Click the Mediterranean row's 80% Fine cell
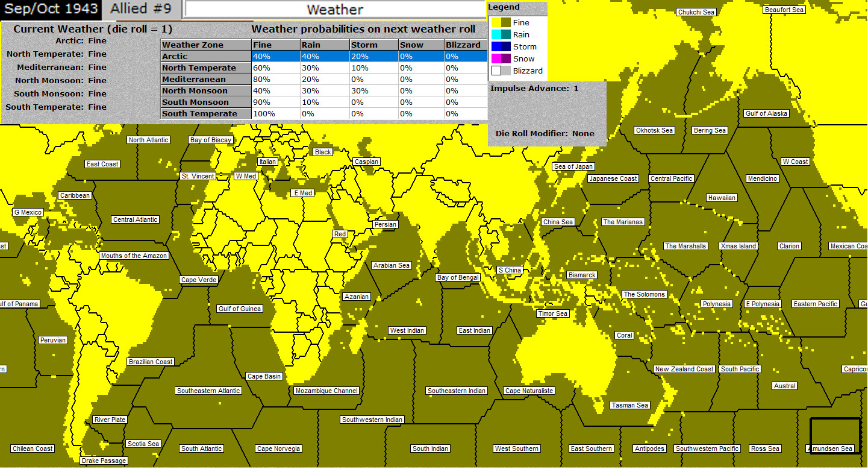 [276, 79]
